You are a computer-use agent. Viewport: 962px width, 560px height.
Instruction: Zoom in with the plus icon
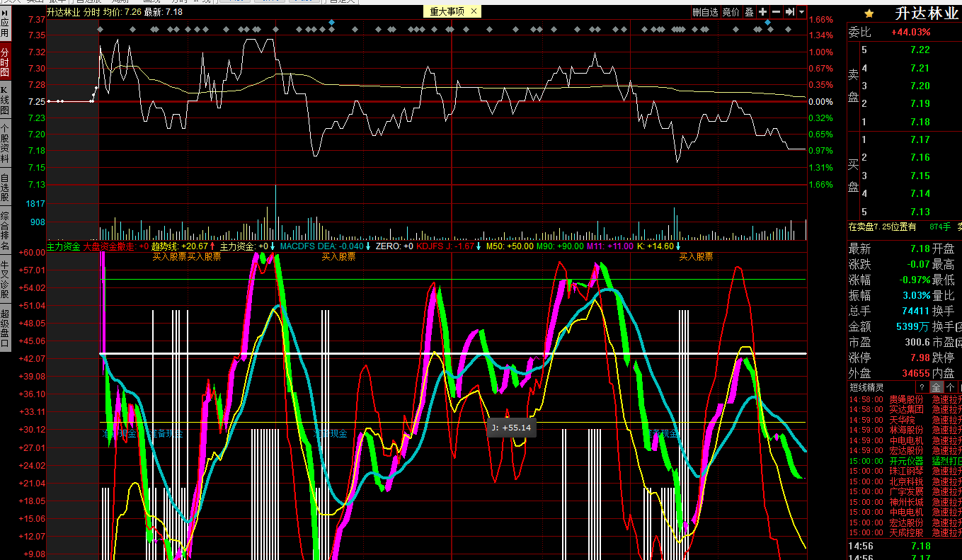click(x=763, y=12)
